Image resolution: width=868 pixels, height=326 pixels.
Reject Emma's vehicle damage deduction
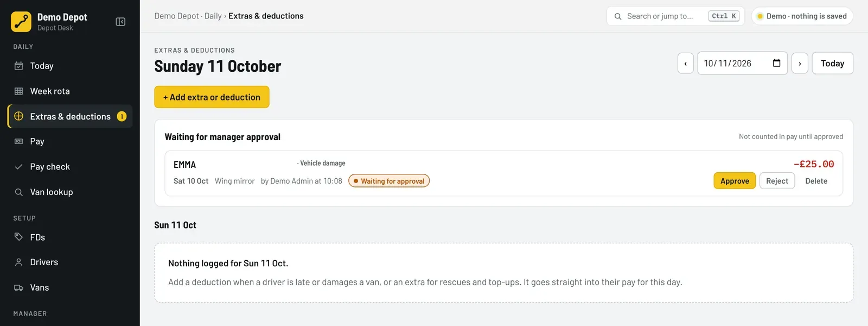777,181
